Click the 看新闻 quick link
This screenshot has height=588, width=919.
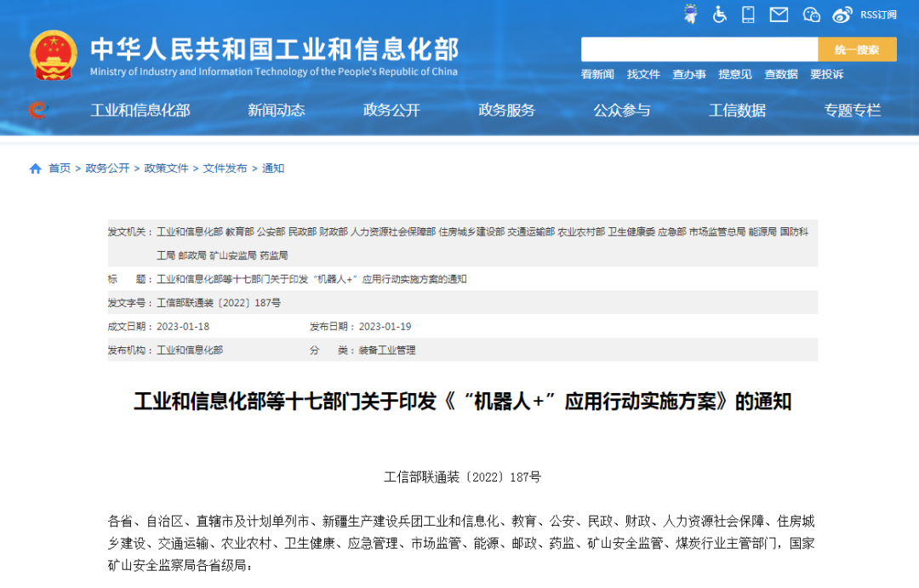pos(596,74)
